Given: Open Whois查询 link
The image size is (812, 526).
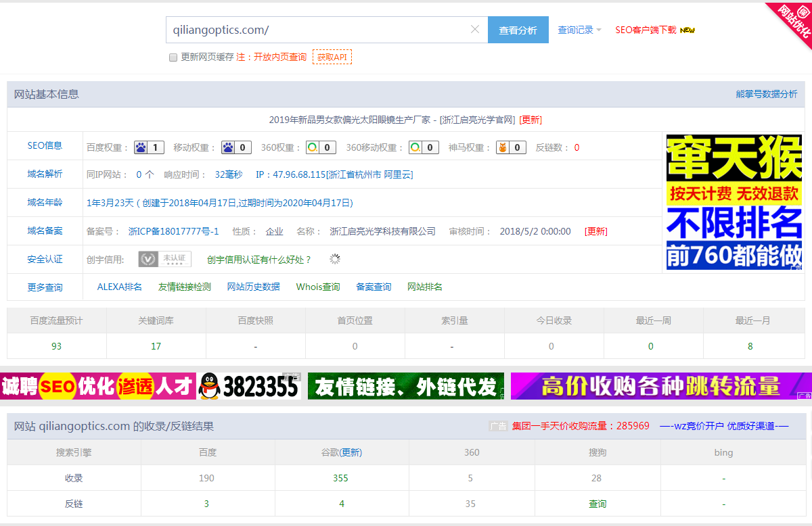Looking at the screenshot, I should (x=318, y=287).
